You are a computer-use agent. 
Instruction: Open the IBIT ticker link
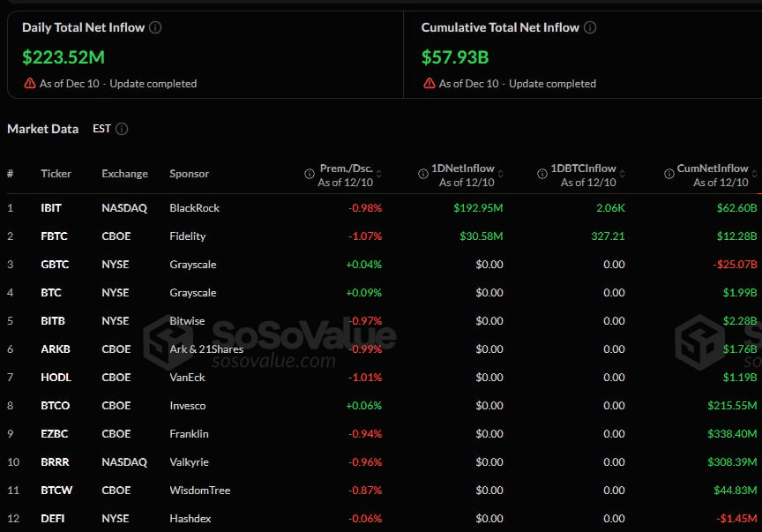[x=50, y=207]
